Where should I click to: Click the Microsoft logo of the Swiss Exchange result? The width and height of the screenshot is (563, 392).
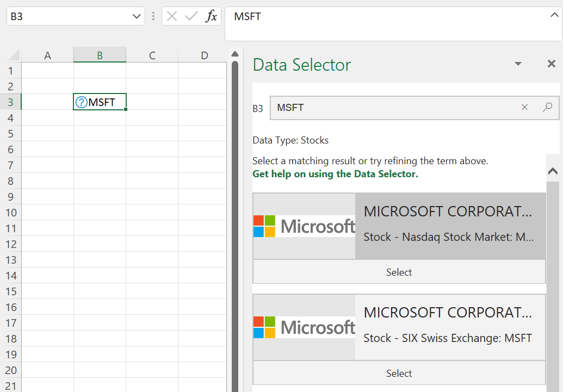pos(304,327)
